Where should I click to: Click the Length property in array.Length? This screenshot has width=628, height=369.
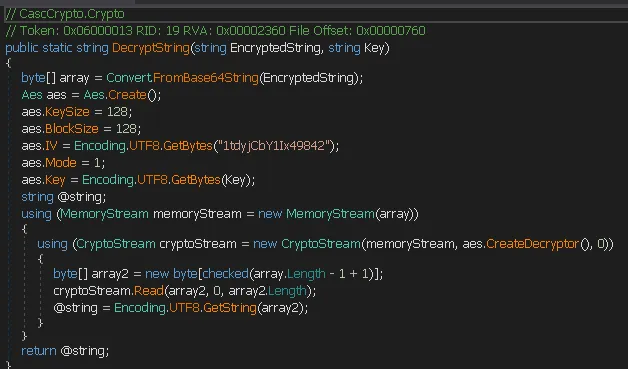pyautogui.click(x=306, y=274)
